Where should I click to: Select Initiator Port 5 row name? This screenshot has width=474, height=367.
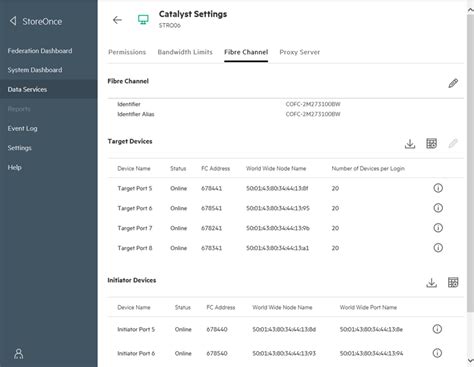(136, 329)
